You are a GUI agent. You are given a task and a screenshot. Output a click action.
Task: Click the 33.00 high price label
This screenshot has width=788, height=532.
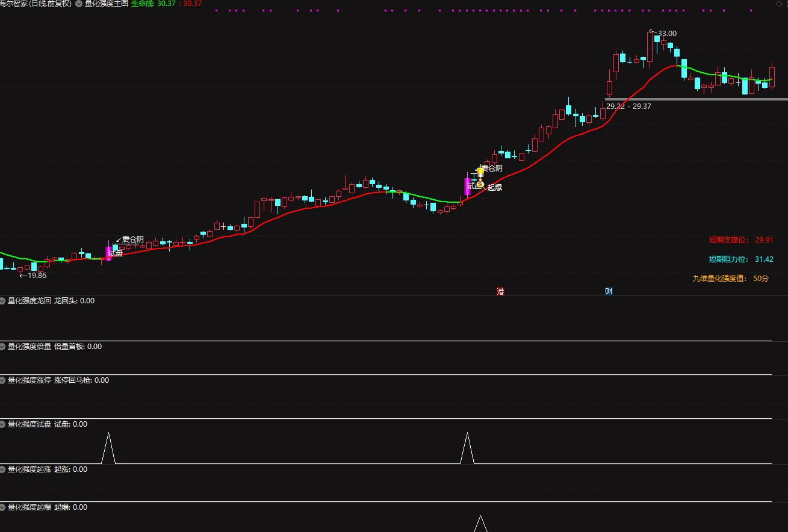coord(667,34)
